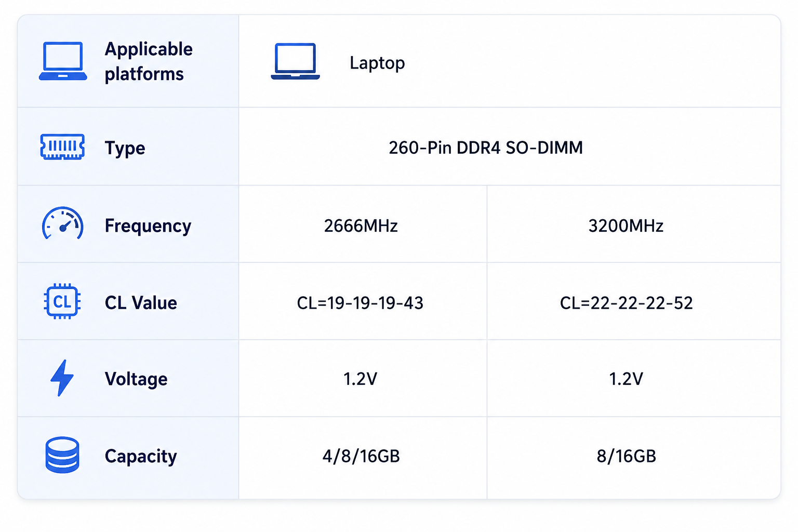This screenshot has height=532, width=798.
Task: Click the CL chip icon
Action: [62, 301]
